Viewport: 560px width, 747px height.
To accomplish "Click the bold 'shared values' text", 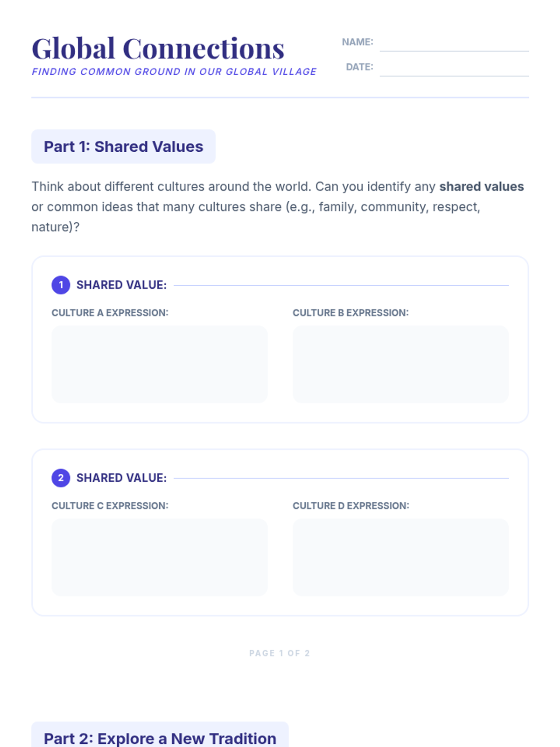I will tap(482, 187).
